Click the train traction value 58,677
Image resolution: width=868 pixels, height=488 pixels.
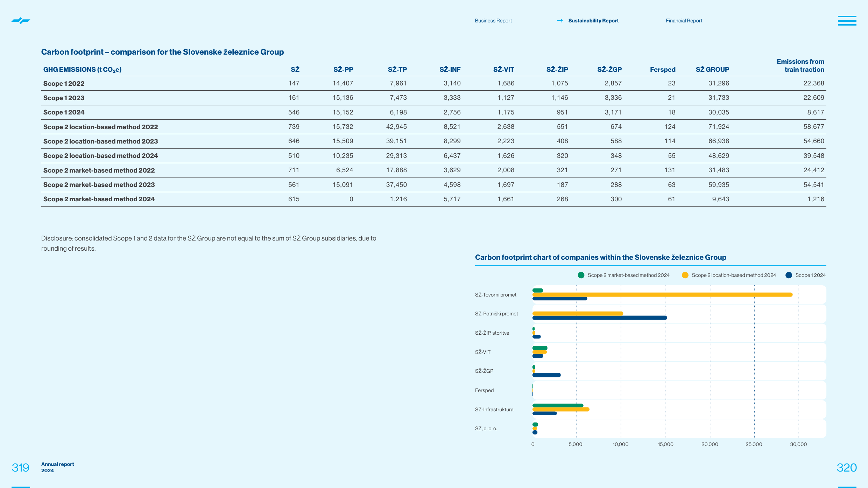[813, 127]
